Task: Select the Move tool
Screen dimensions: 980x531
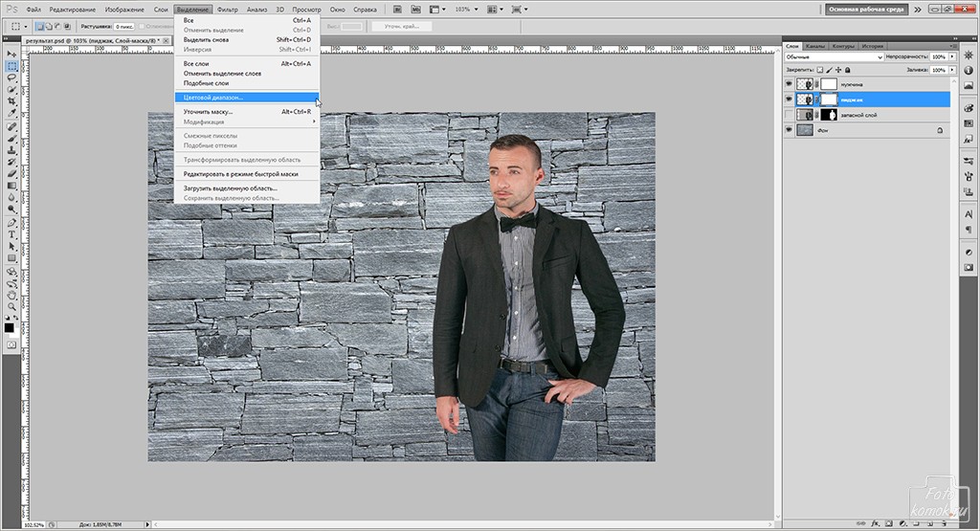Action: pyautogui.click(x=11, y=55)
